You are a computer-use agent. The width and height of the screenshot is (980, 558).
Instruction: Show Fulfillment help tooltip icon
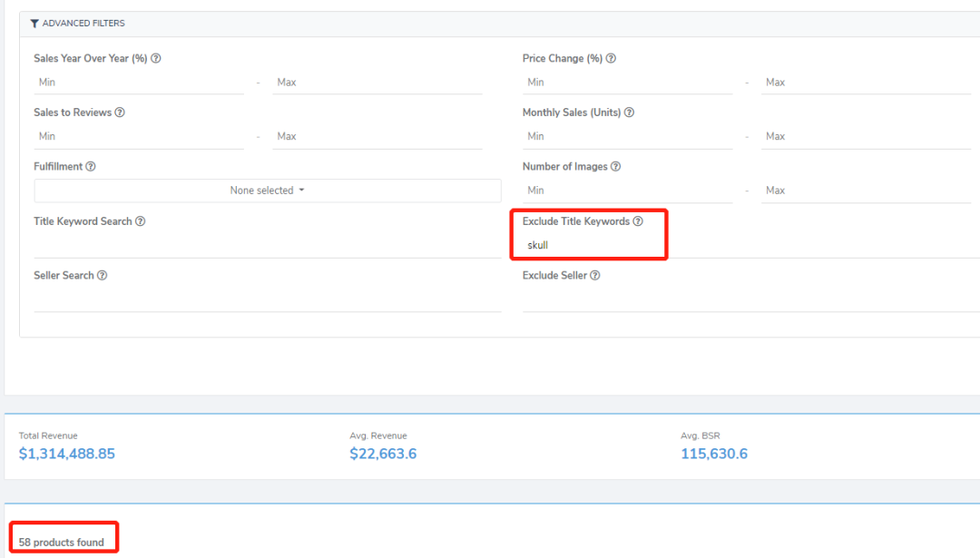pos(91,167)
